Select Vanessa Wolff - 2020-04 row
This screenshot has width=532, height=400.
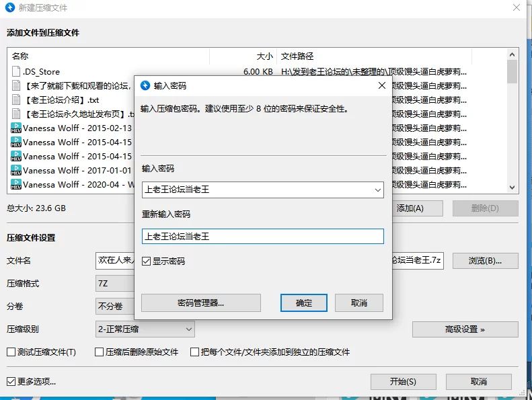pyautogui.click(x=71, y=185)
